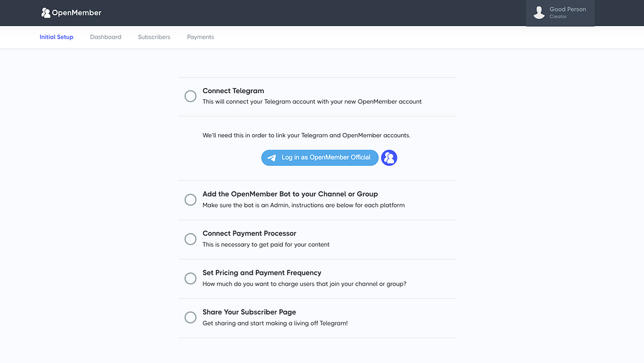
Task: Click 'This will connect your Telegram account' text
Action: tap(312, 102)
